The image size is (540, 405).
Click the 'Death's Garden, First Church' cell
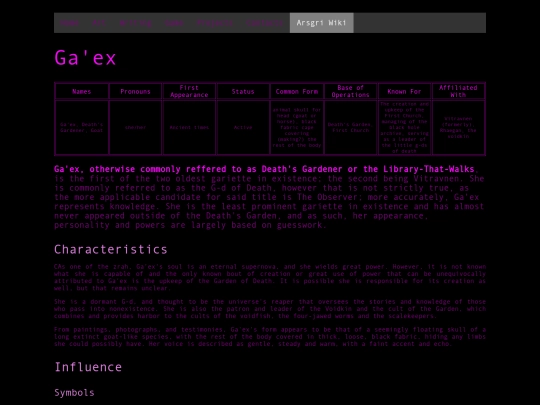350,127
